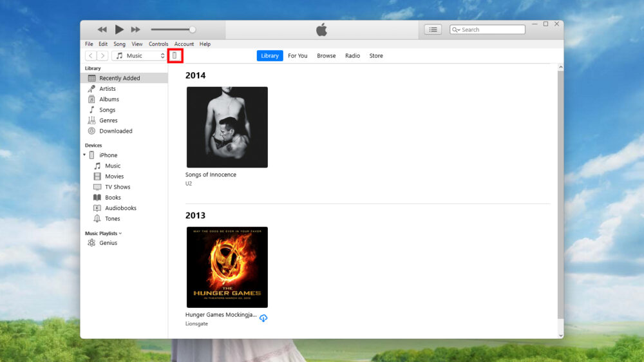
Task: Click the Apple logo in the display area
Action: 321,30
